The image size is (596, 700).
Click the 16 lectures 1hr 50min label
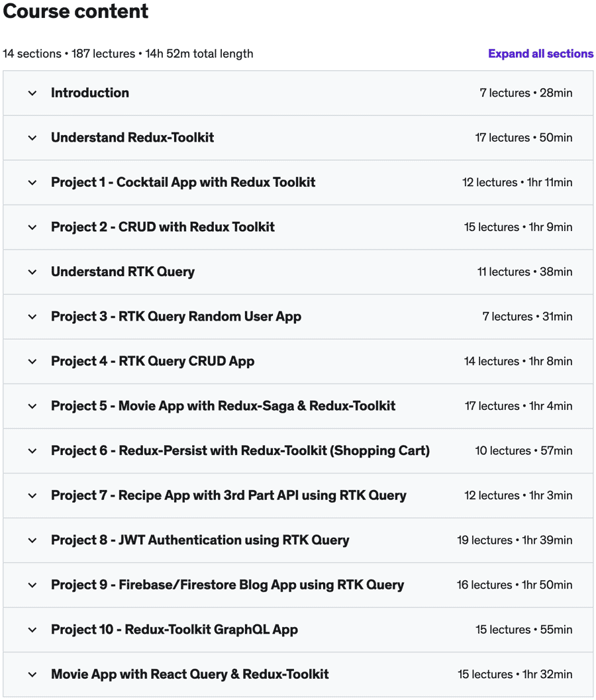click(515, 585)
